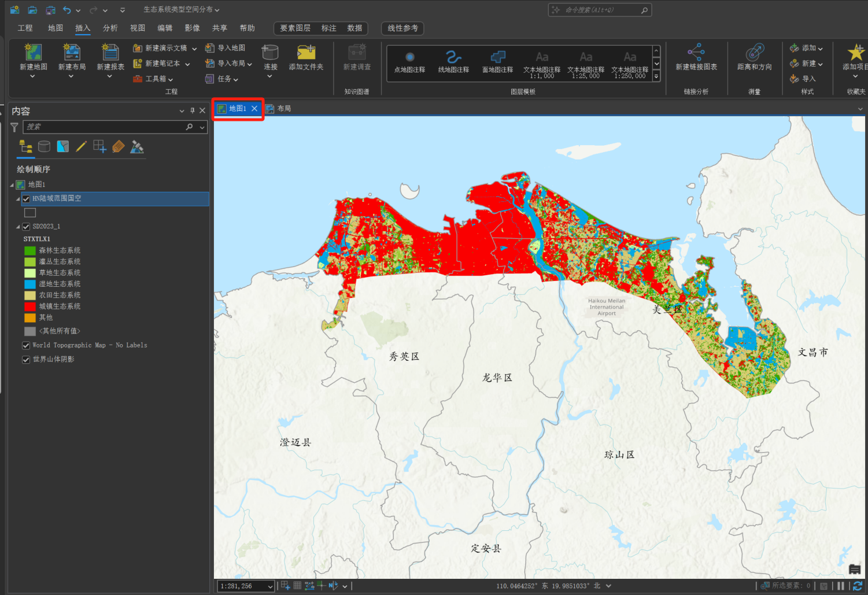868x595 pixels.
Task: Open the Analysis (分析) ribbon tab
Action: pyautogui.click(x=110, y=28)
